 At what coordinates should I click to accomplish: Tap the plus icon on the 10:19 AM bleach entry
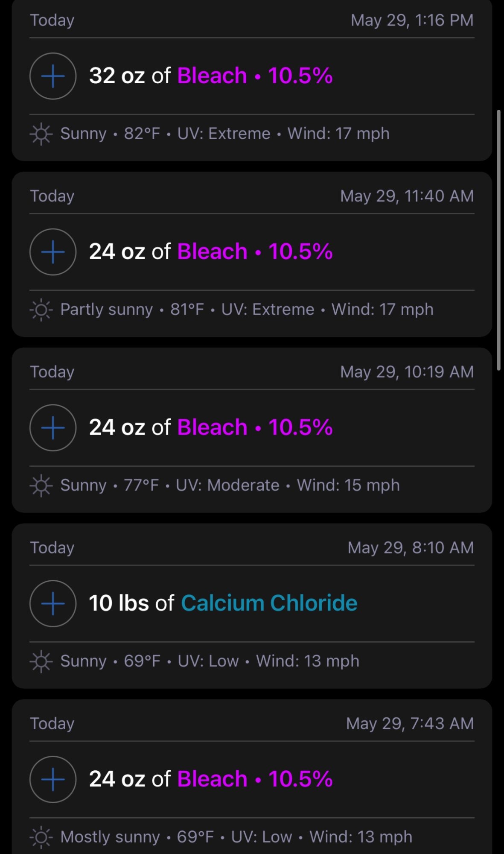53,427
